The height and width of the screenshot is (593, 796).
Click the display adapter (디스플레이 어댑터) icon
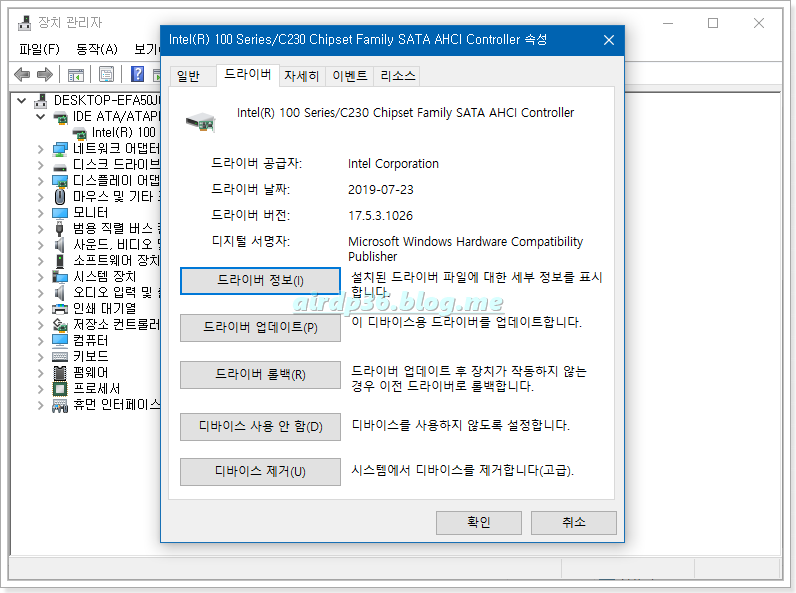pyautogui.click(x=60, y=181)
